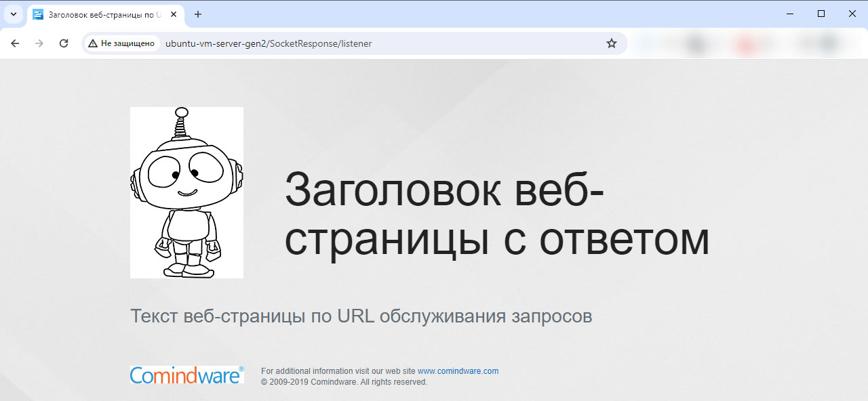868x401 pixels.
Task: Bookmark this page with the star icon
Action: point(612,43)
